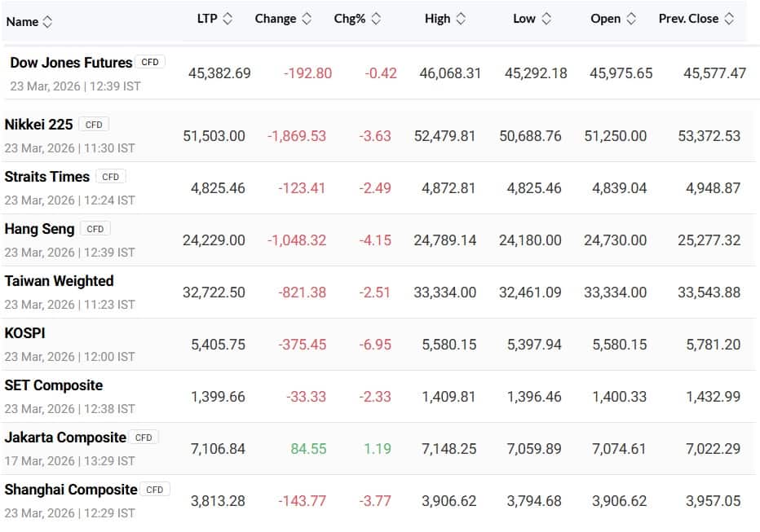
Task: Click the Chg% column header label
Action: (350, 19)
